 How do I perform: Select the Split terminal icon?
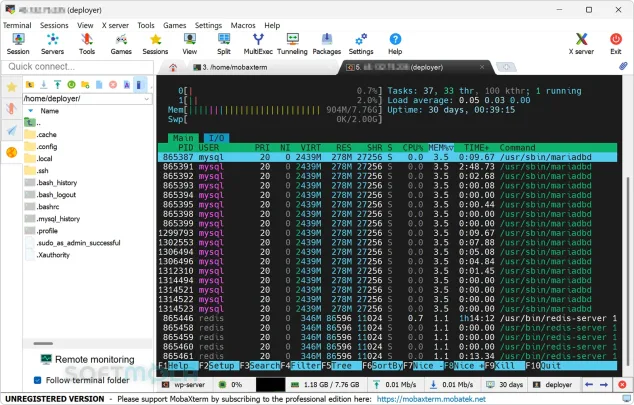point(224,44)
